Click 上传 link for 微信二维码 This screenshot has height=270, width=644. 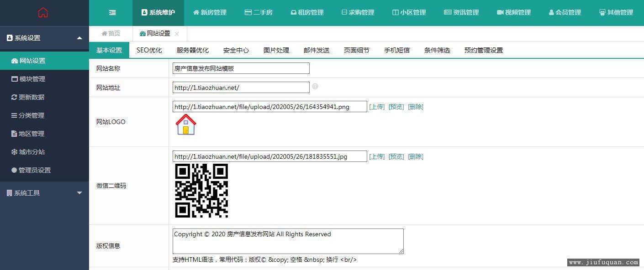coord(377,156)
